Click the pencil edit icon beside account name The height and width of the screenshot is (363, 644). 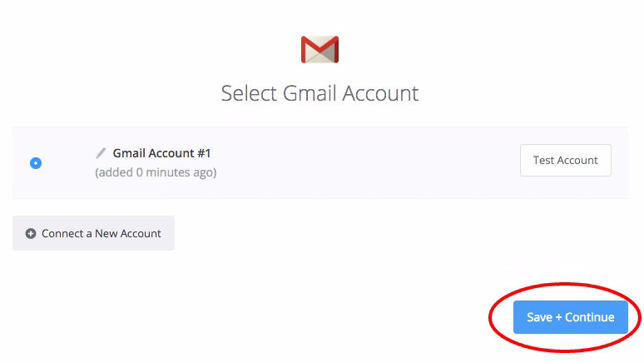click(x=101, y=153)
